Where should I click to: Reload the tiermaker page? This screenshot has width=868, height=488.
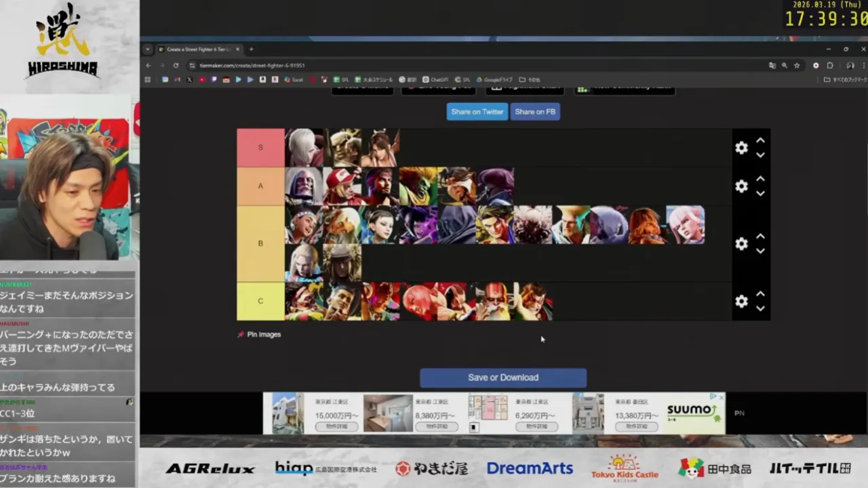click(176, 66)
